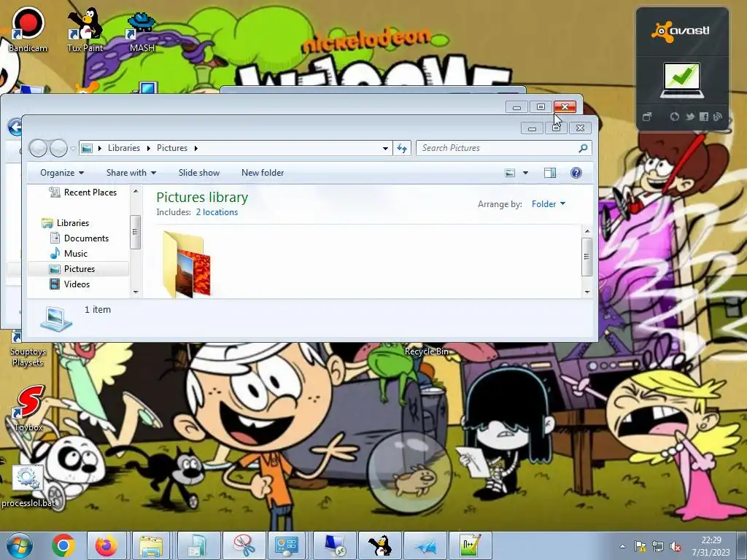Click Slide show toolbar button
Screen dimensions: 747x560
(x=199, y=172)
